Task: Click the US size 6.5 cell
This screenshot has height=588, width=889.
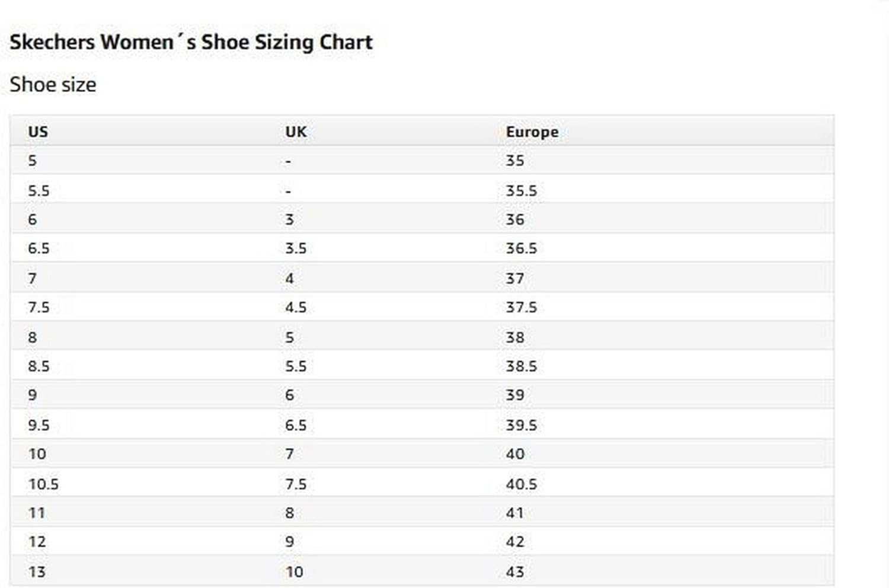Action: pyautogui.click(x=39, y=248)
